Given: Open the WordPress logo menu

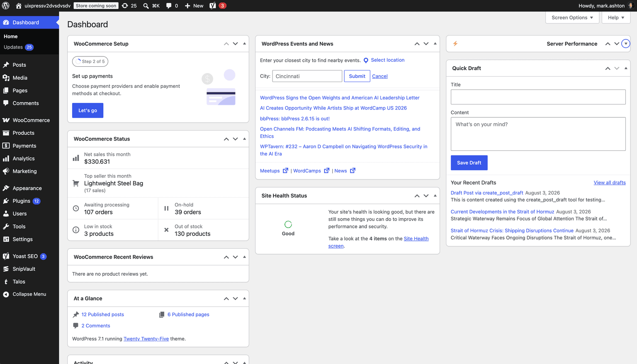Looking at the screenshot, I should coord(6,6).
